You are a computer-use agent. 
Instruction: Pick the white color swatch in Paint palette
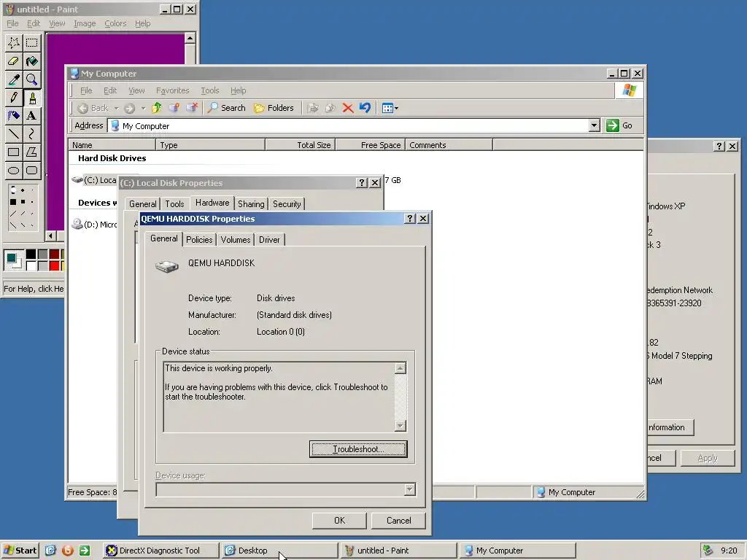click(31, 265)
